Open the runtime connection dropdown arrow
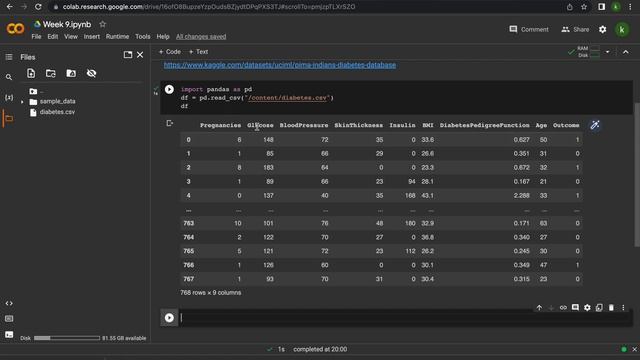 (x=607, y=52)
